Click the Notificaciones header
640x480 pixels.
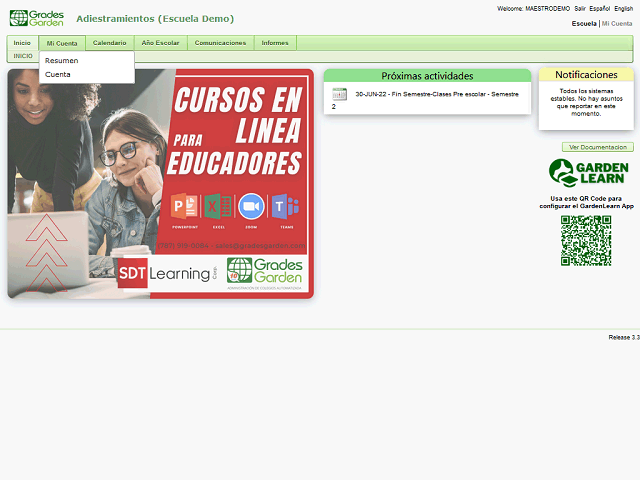(586, 75)
